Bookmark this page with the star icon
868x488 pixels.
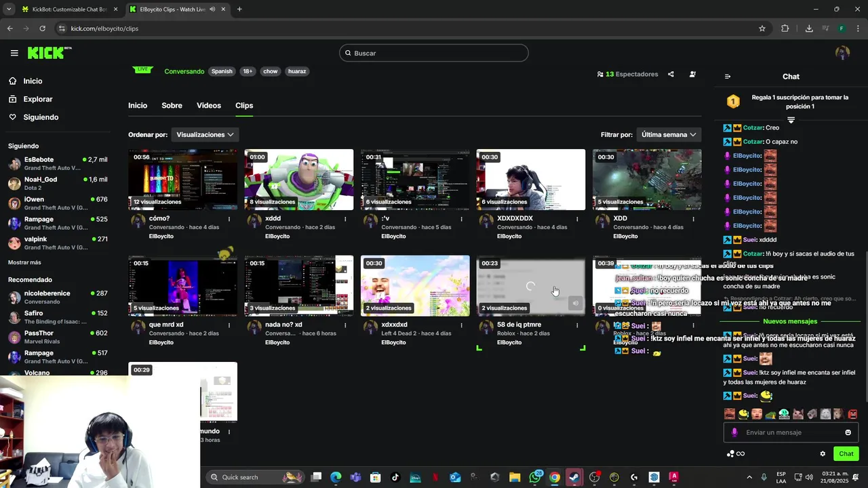[762, 28]
